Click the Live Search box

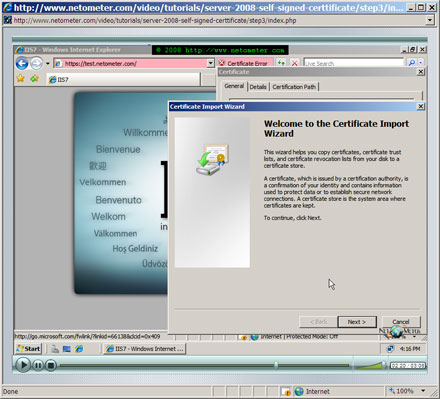[353, 63]
